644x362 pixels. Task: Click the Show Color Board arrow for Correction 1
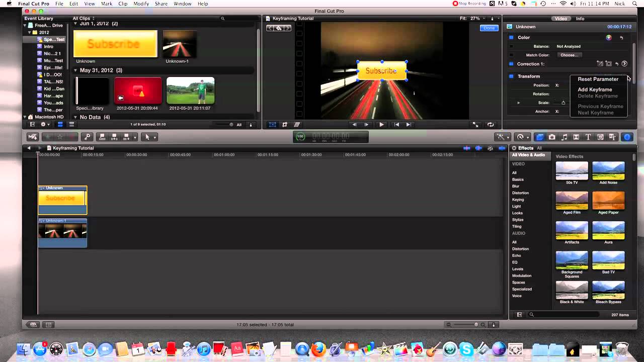(624, 64)
